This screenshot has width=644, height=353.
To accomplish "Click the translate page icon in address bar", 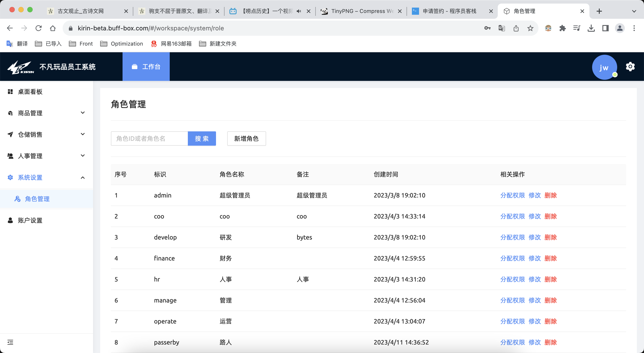I will pos(502,28).
